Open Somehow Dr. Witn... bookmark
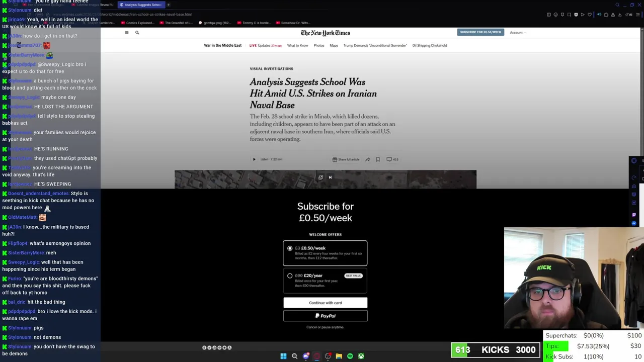Image resolution: width=644 pixels, height=362 pixels. [293, 23]
